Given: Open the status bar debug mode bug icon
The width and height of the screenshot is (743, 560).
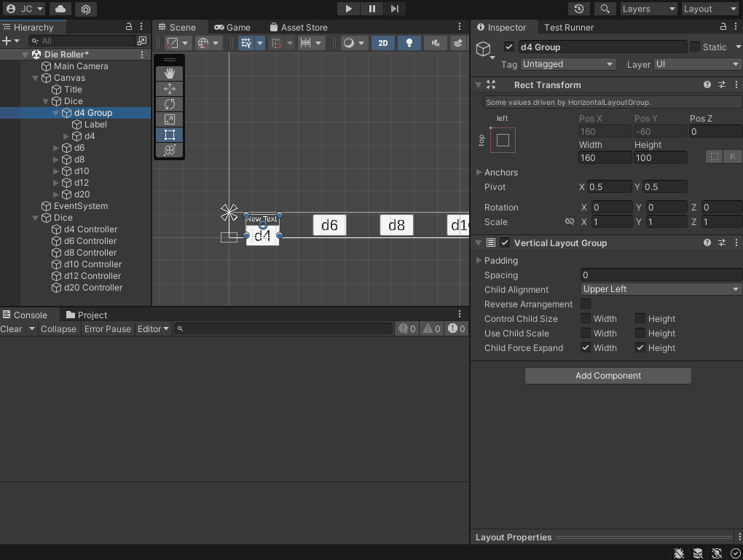Looking at the screenshot, I should (679, 553).
